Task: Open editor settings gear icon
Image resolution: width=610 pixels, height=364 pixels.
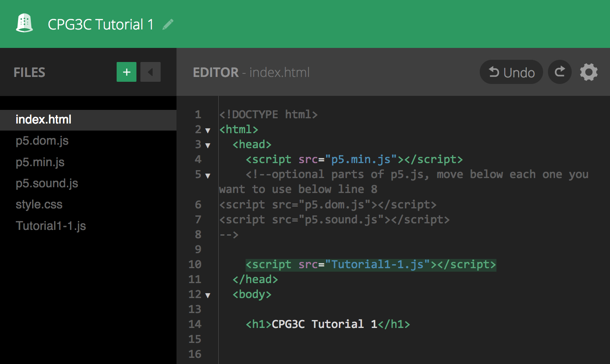Action: [589, 72]
